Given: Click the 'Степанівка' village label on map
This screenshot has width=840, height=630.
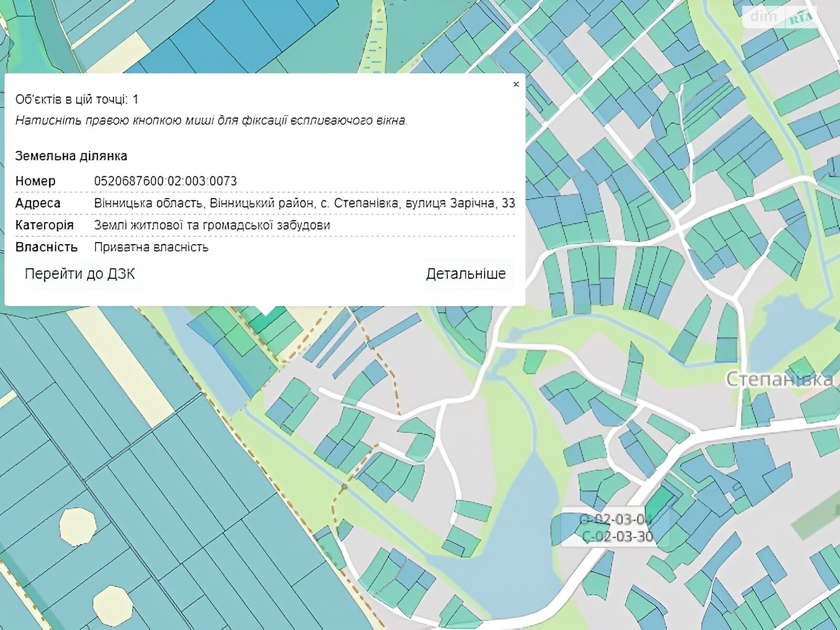Looking at the screenshot, I should coord(779,379).
